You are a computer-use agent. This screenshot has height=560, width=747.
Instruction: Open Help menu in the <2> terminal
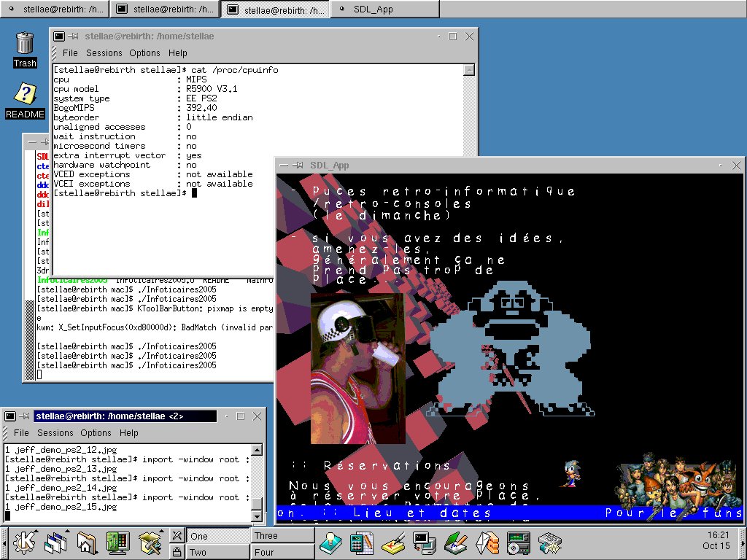pos(128,433)
